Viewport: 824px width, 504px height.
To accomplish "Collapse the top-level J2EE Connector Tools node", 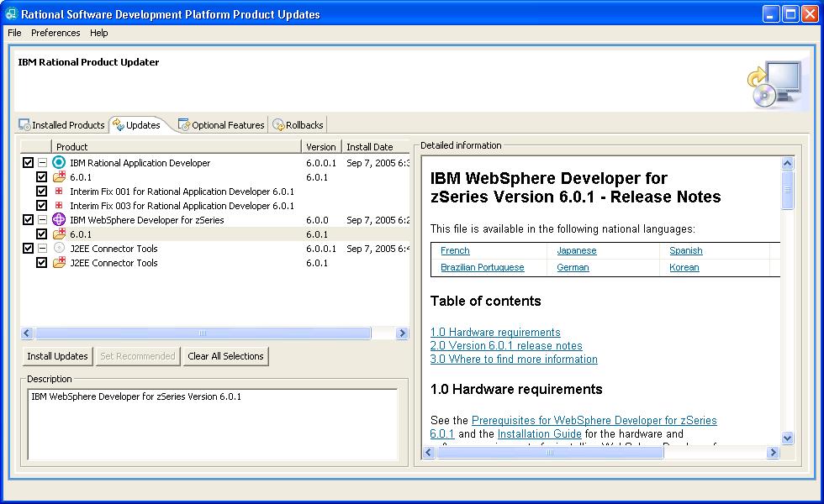I will coord(42,249).
